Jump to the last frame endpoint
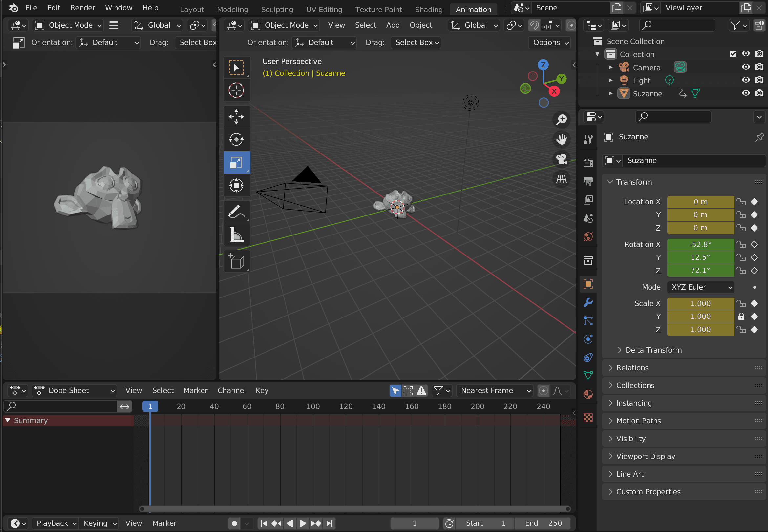768x532 pixels. (330, 524)
